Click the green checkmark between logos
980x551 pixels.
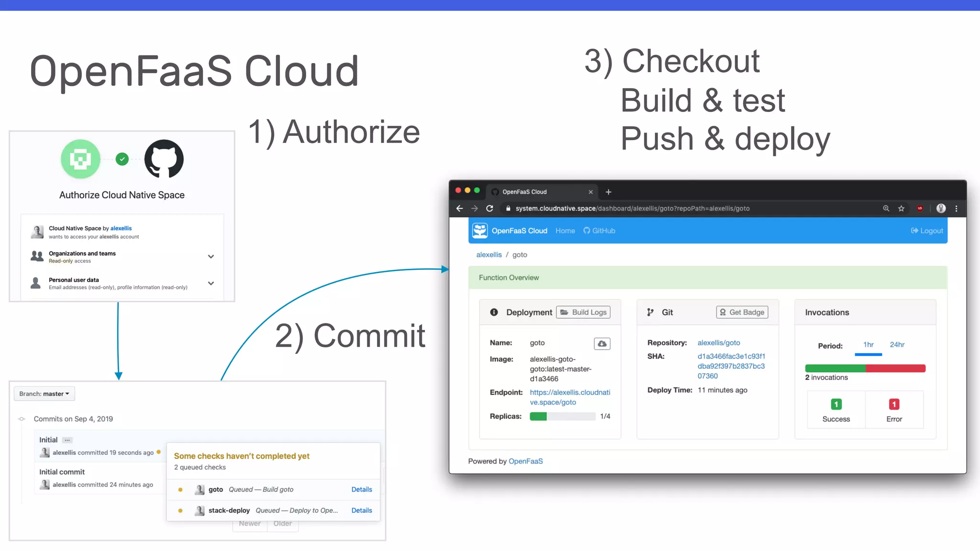(122, 159)
